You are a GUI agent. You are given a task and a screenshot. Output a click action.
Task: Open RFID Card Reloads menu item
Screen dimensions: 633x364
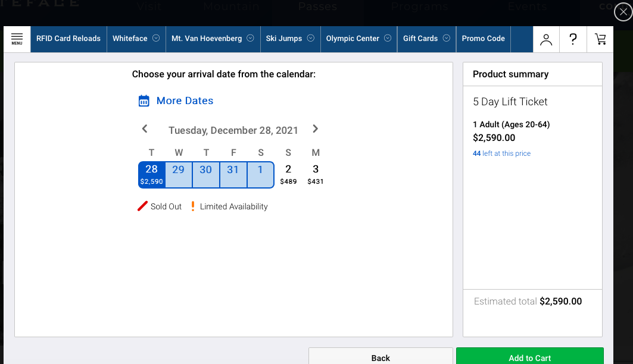click(x=68, y=39)
